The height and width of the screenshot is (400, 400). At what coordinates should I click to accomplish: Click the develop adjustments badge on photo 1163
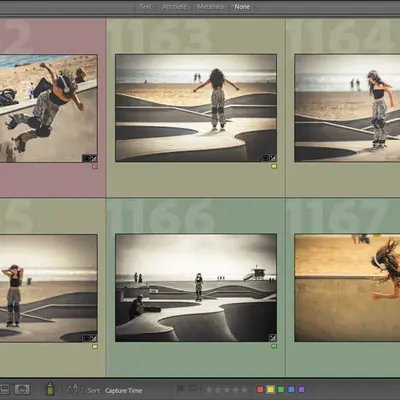pyautogui.click(x=273, y=158)
